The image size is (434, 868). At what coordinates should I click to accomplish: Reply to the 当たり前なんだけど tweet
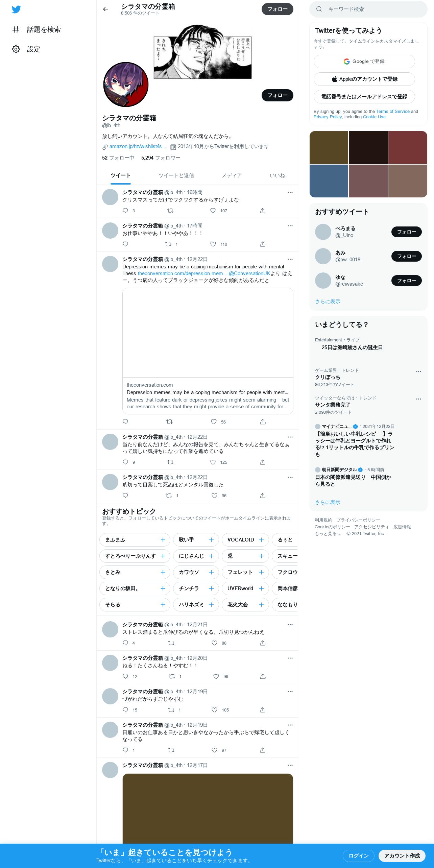[x=125, y=462]
